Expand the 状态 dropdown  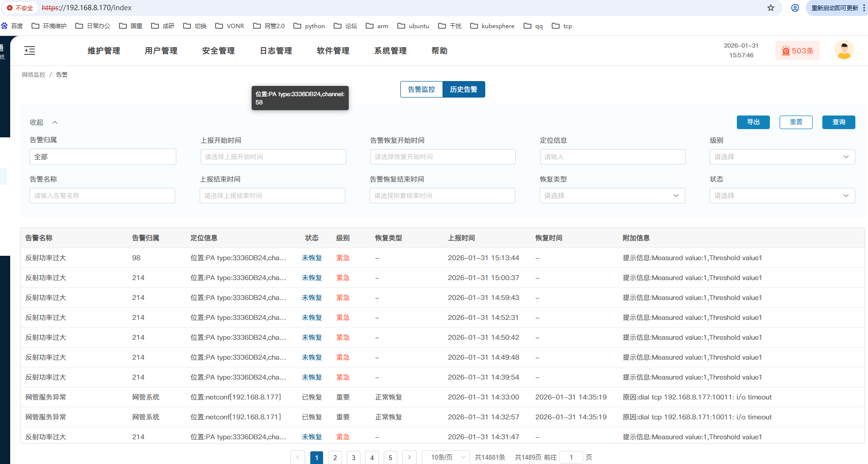[x=782, y=196]
